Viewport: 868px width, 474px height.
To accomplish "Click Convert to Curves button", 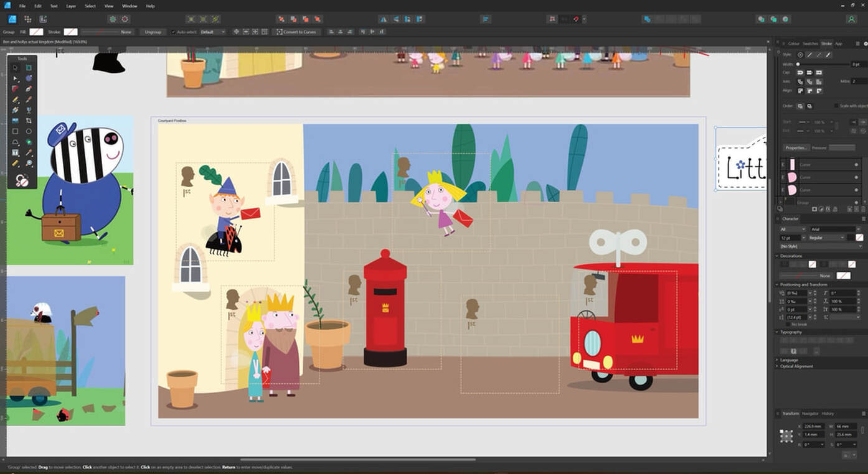I will 296,32.
